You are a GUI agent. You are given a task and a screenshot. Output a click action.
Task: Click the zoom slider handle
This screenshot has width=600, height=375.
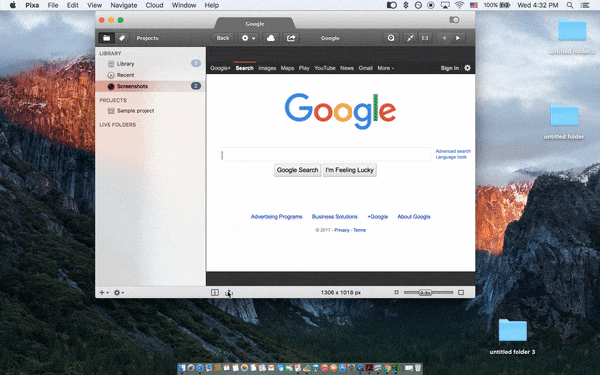click(425, 292)
